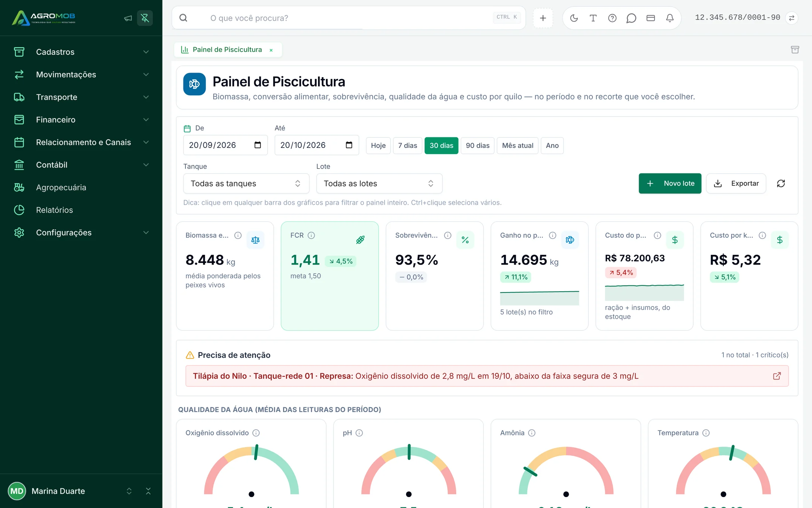
Task: Open the Lote dropdown 'Todas as lotes'
Action: pyautogui.click(x=379, y=183)
